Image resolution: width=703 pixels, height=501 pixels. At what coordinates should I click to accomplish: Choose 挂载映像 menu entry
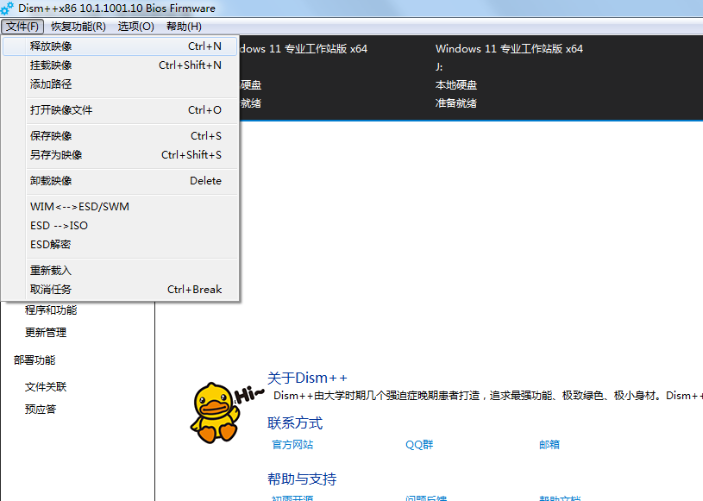click(x=51, y=65)
